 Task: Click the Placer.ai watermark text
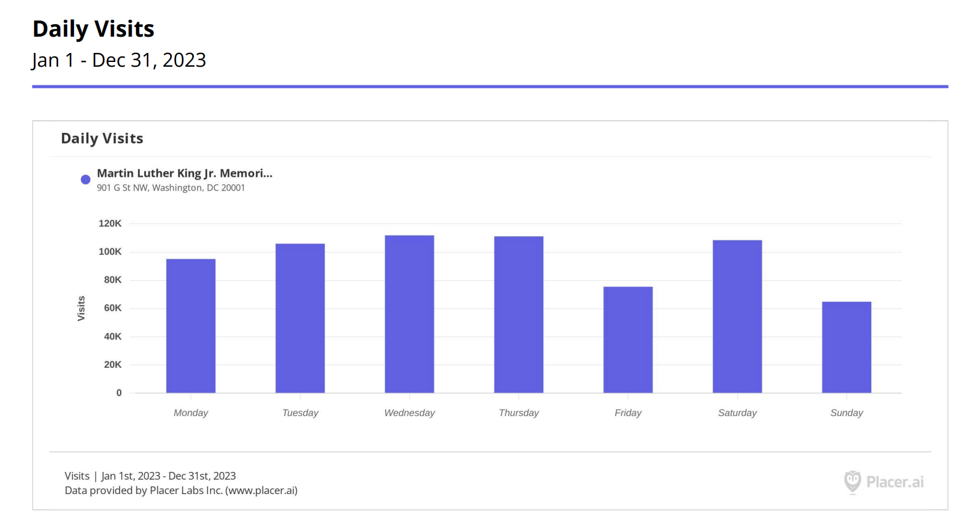(894, 482)
